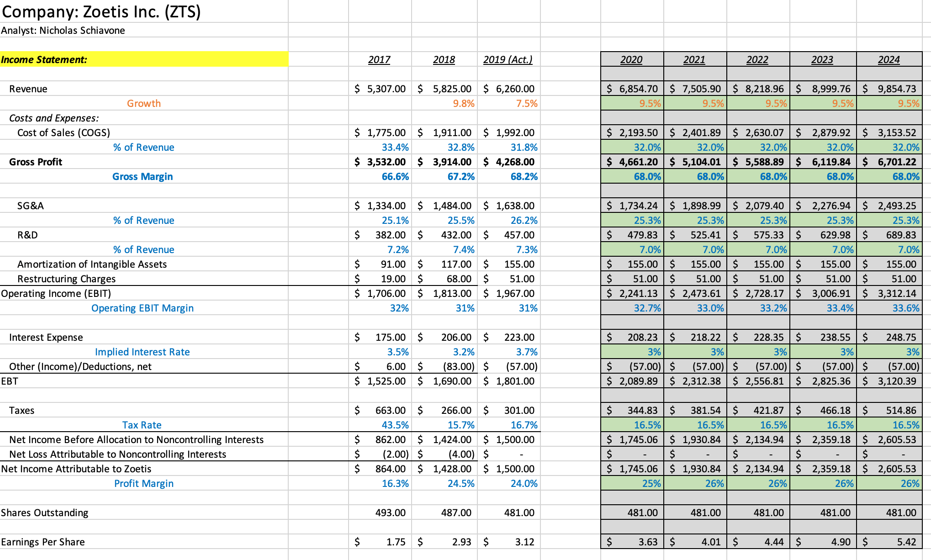Click the Interest Expense label
931x560 pixels.
click(x=46, y=338)
